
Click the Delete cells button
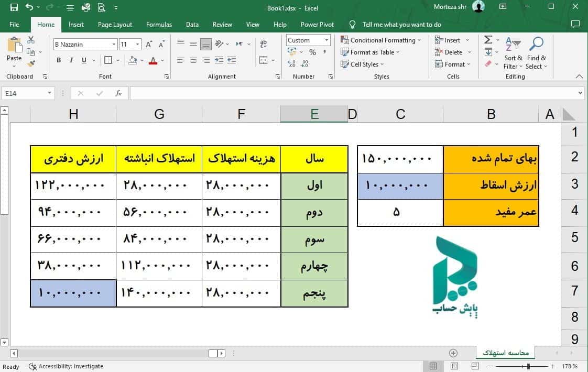click(x=449, y=52)
